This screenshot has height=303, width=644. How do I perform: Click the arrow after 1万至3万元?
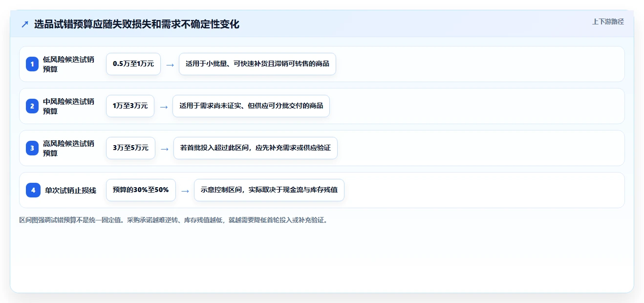163,107
